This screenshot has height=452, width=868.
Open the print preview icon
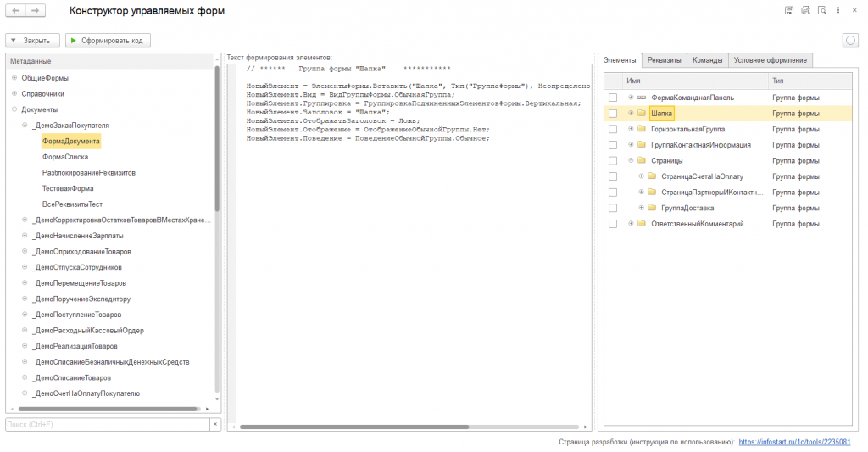(x=823, y=10)
